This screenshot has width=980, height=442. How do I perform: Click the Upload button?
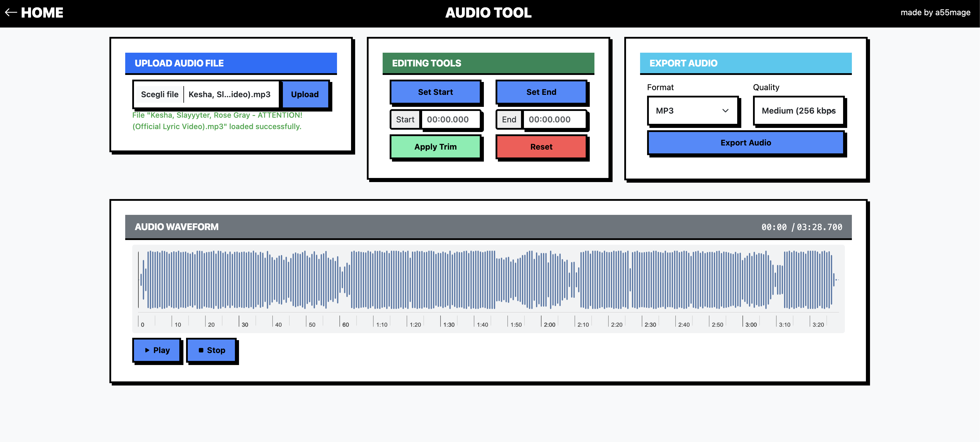pos(304,95)
